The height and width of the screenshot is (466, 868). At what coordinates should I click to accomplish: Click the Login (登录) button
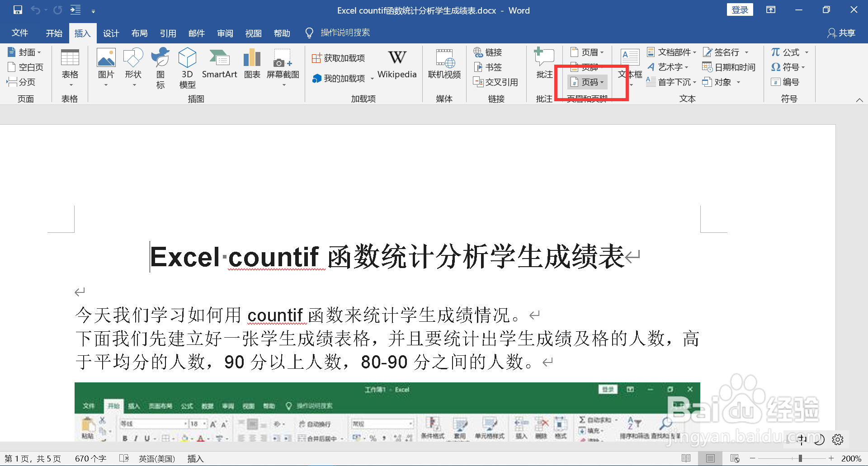pyautogui.click(x=740, y=10)
